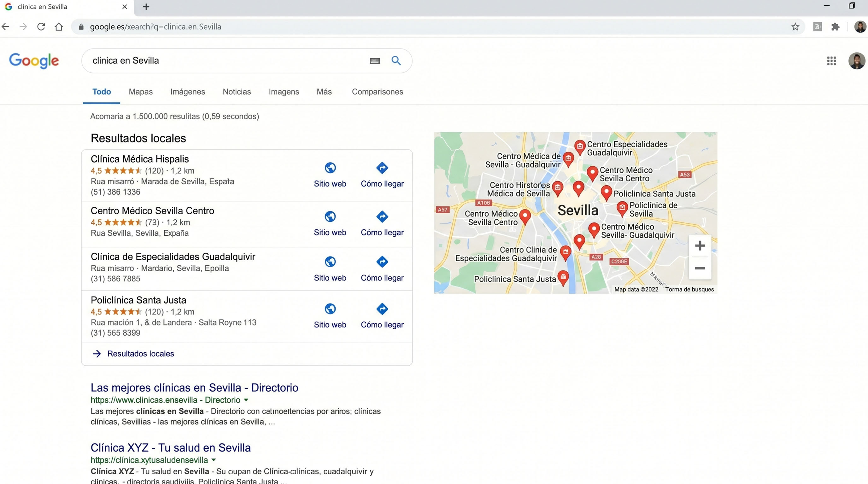Open Sitio web for Centro Médico Sevilla Centro
The height and width of the screenshot is (484, 868).
pos(330,224)
